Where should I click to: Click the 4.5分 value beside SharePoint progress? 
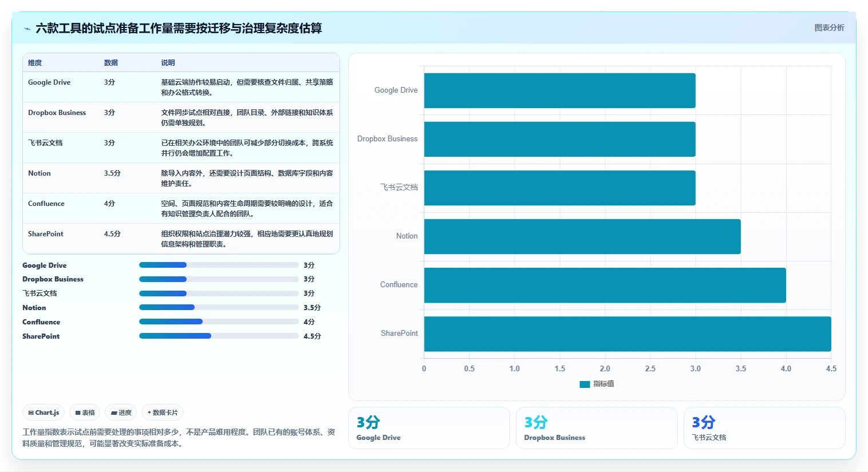pyautogui.click(x=312, y=336)
